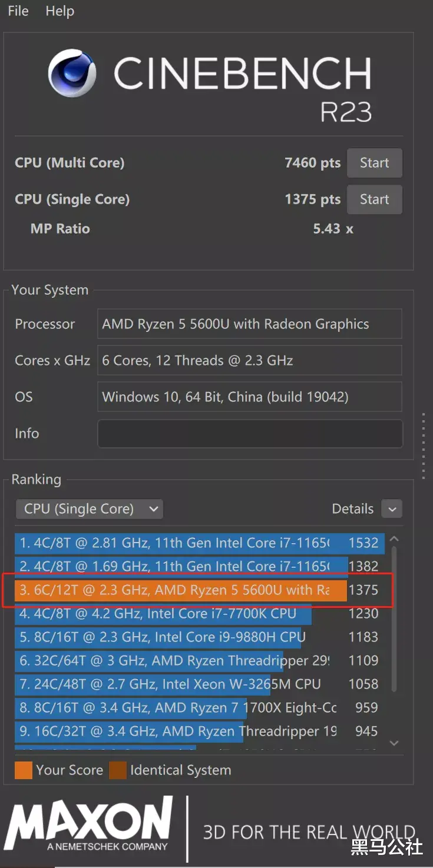
Task: Click the brown Identical System swatch
Action: 118,770
